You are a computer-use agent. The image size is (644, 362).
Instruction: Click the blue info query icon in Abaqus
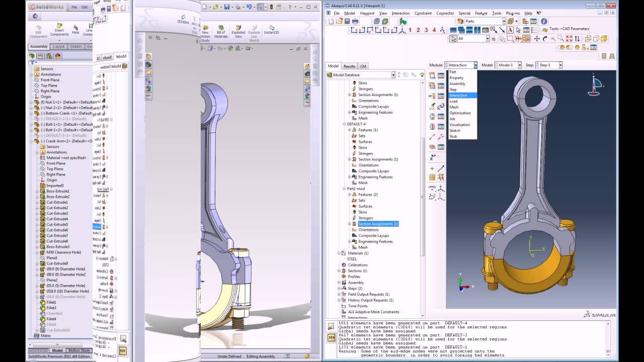click(544, 22)
